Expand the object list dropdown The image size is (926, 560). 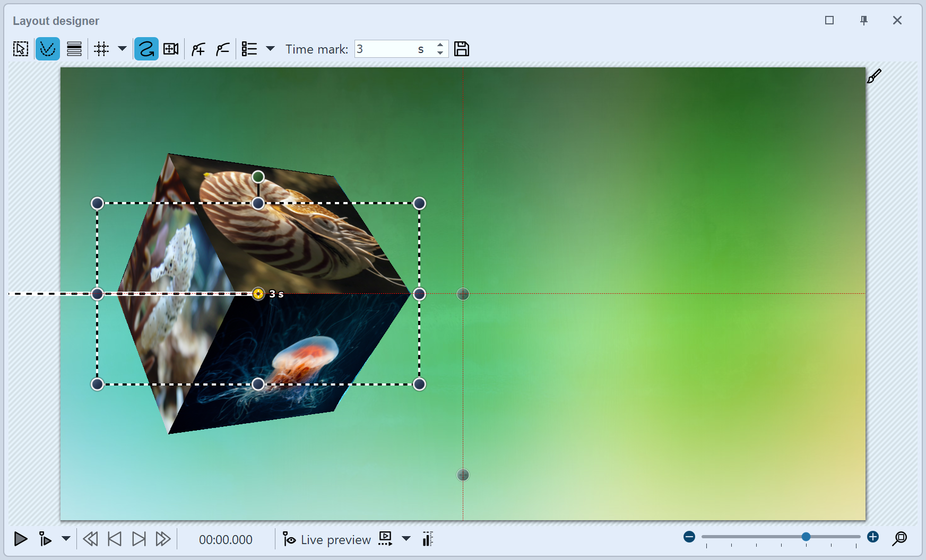pos(271,48)
